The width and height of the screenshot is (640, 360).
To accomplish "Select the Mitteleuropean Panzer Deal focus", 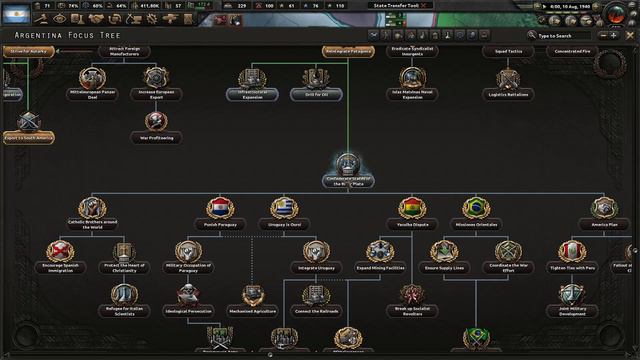I will 92,84.
